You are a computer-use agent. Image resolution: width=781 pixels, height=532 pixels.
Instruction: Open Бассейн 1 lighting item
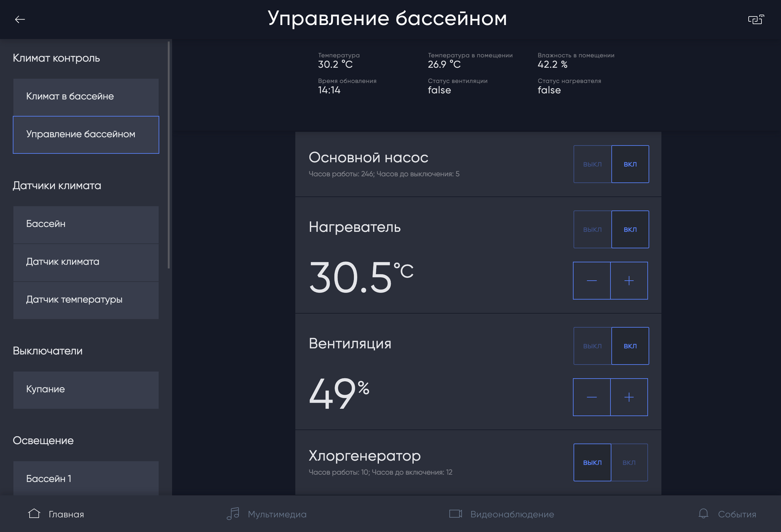point(86,478)
